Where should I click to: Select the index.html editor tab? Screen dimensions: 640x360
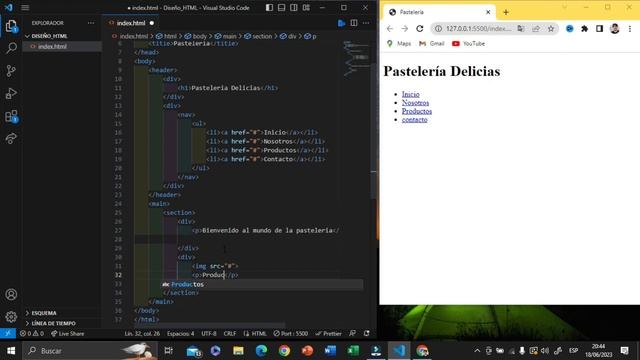(131, 23)
